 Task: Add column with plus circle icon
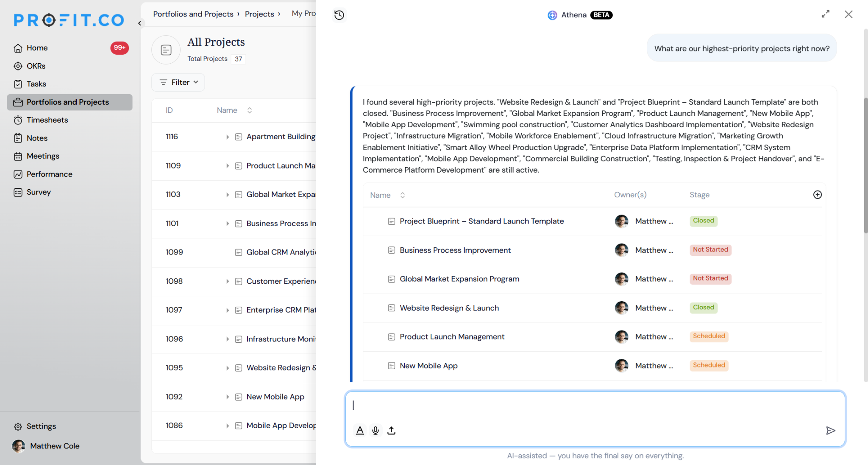tap(817, 194)
